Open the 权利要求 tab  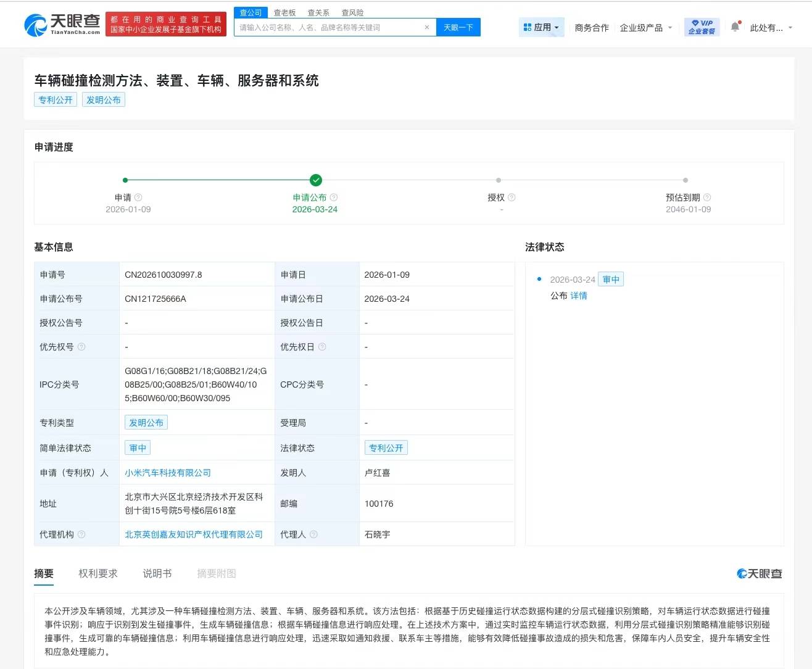(98, 573)
